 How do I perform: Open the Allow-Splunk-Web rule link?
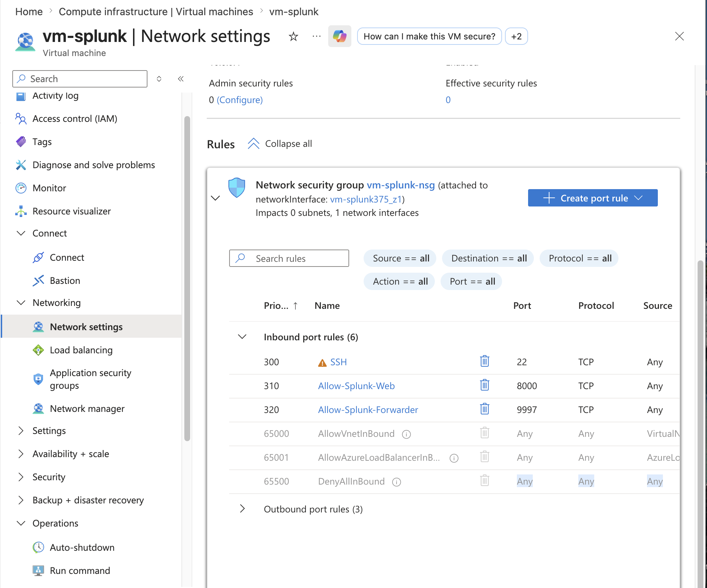click(x=356, y=386)
